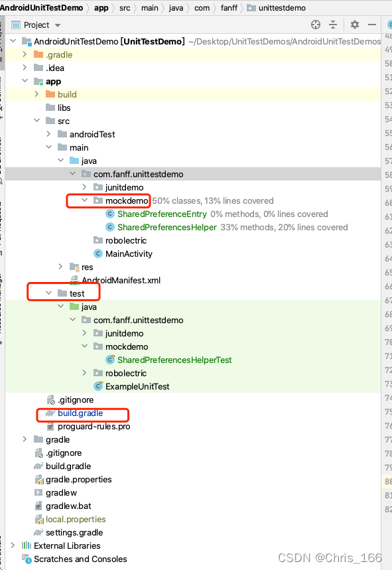
Task: Collapse main com.fanff.unittestdemo package
Action: [73, 174]
